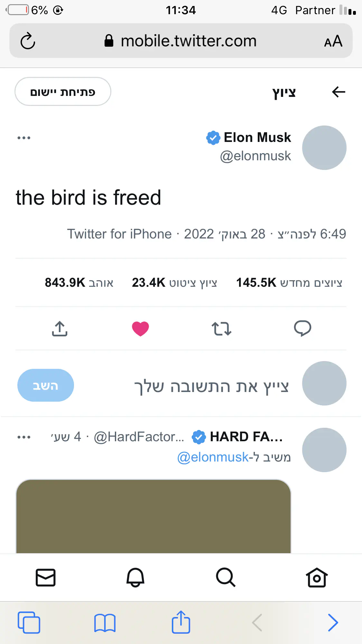Reload the page in Safari
This screenshot has width=362, height=644.
point(28,41)
